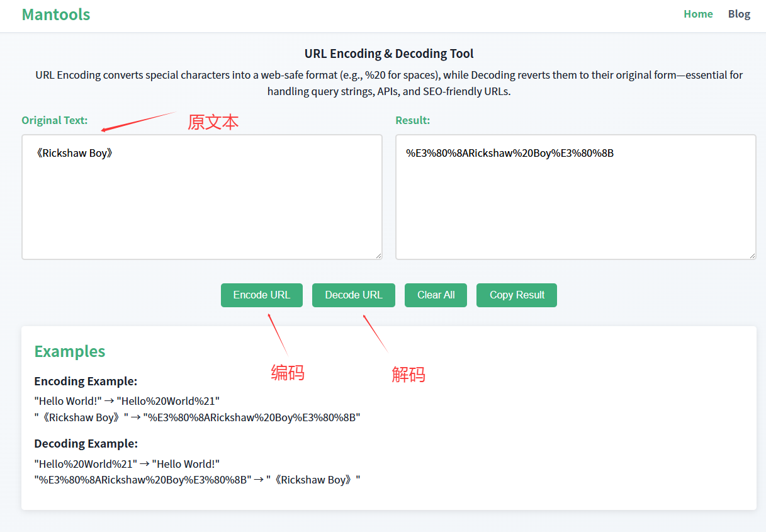Click the Mantools site logo
Screen dimensions: 766x532
(x=55, y=14)
